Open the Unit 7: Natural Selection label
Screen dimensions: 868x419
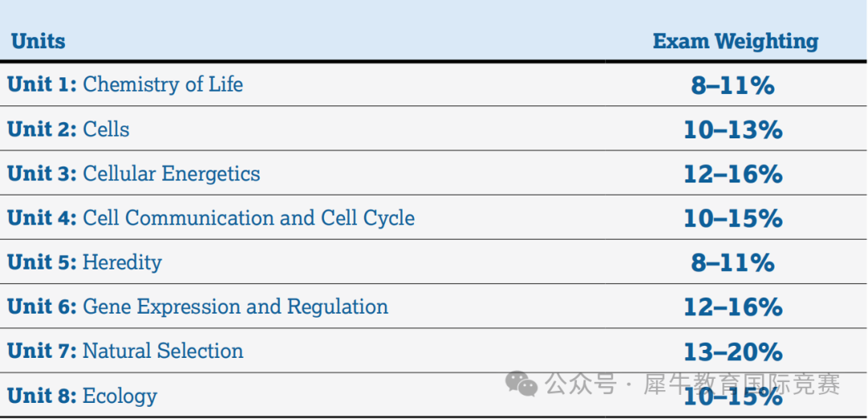tap(125, 351)
